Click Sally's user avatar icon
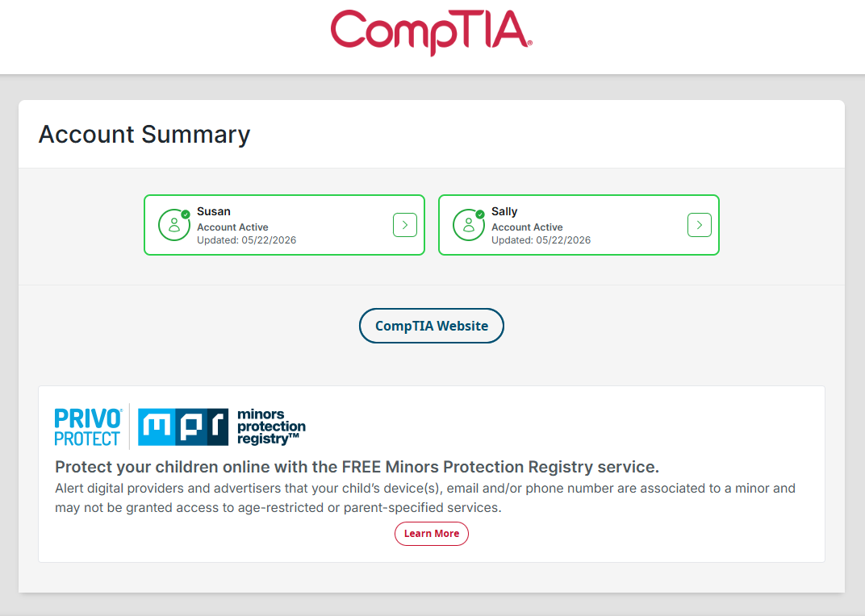This screenshot has height=616, width=865. pyautogui.click(x=469, y=225)
